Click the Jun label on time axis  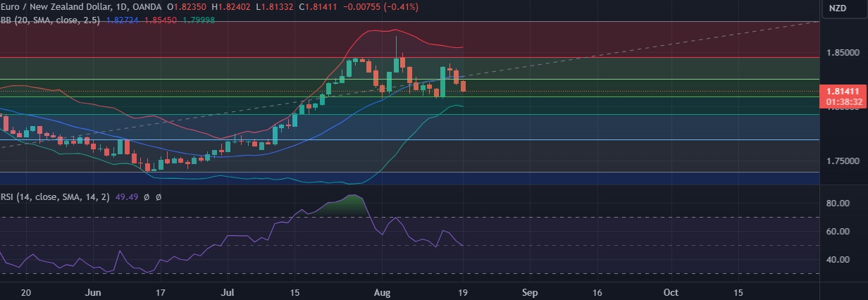pos(93,291)
